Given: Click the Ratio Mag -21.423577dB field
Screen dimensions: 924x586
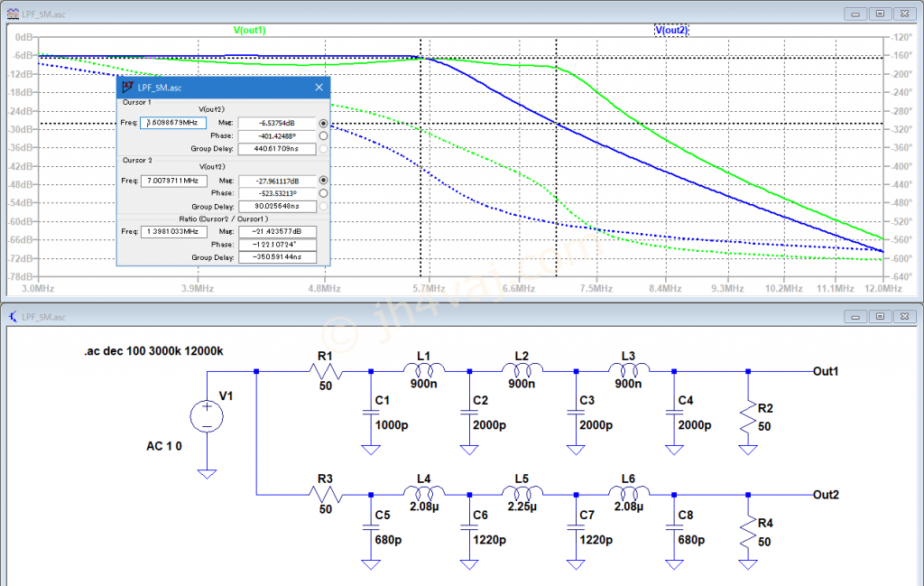Looking at the screenshot, I should click(277, 232).
